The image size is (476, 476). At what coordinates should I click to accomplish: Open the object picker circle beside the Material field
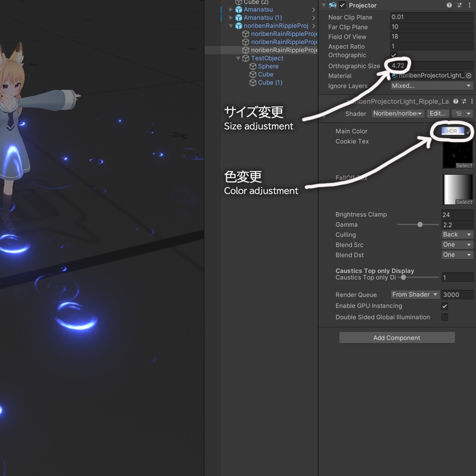tap(469, 75)
